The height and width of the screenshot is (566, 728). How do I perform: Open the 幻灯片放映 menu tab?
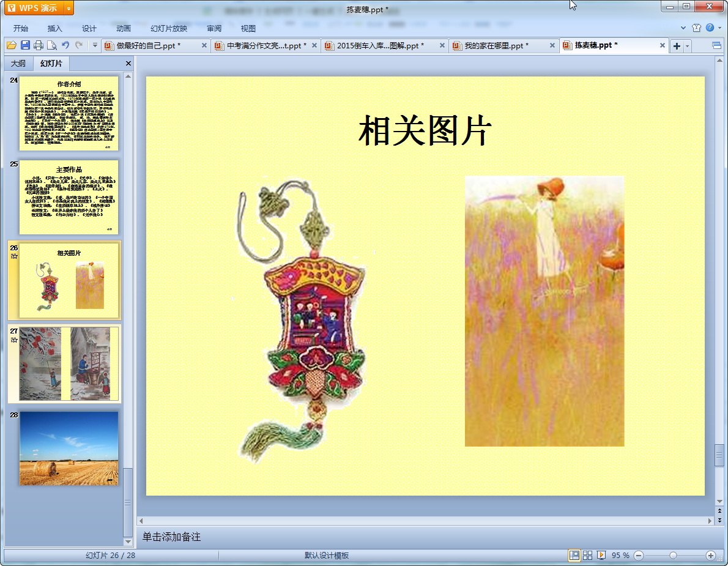[169, 28]
